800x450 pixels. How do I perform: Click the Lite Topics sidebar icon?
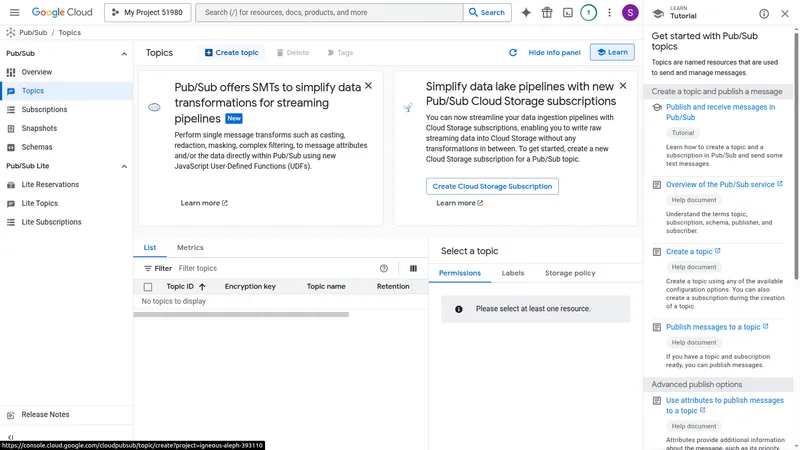tap(11, 204)
